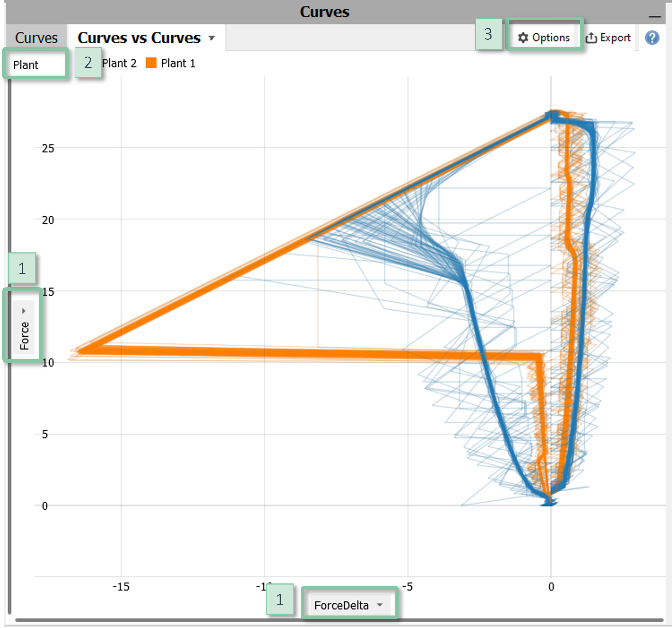Click the orange Plant 1 legend swatch
The image size is (672, 628).
tap(151, 63)
